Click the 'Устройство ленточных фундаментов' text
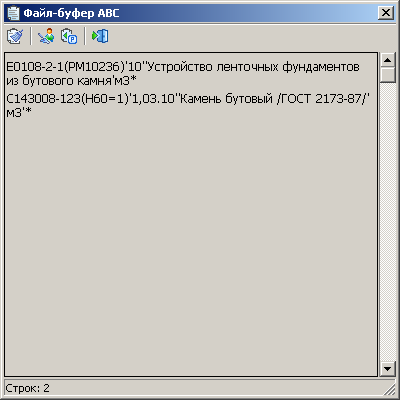Viewport: 400px width, 400px height. tap(253, 67)
